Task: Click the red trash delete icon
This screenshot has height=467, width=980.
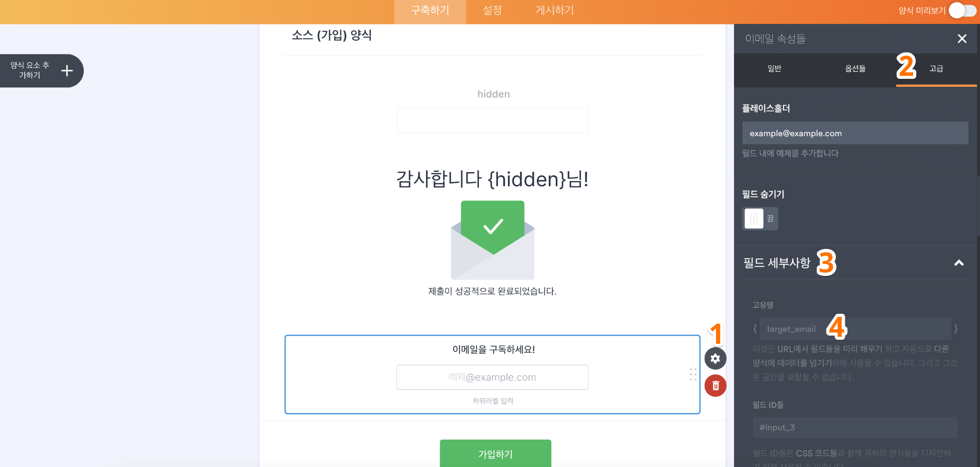Action: 715,386
